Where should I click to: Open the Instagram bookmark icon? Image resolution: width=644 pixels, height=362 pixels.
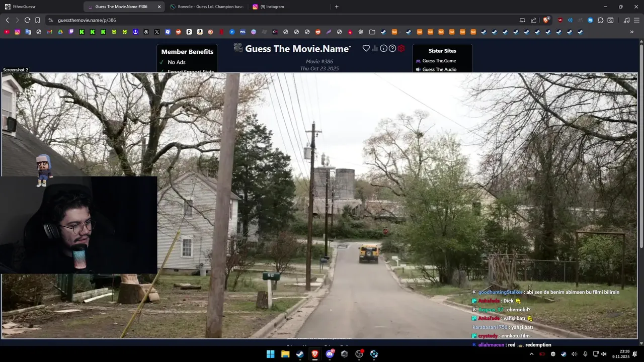click(x=17, y=32)
